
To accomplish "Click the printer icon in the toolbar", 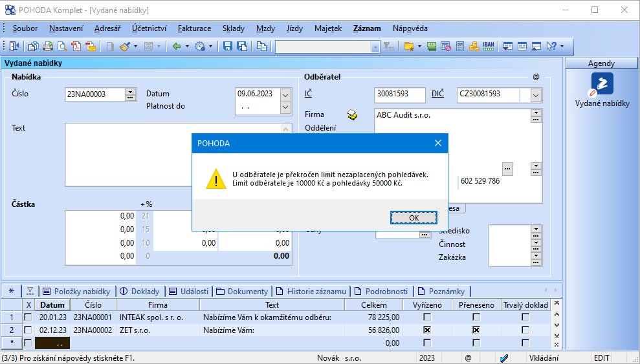I will (48, 47).
